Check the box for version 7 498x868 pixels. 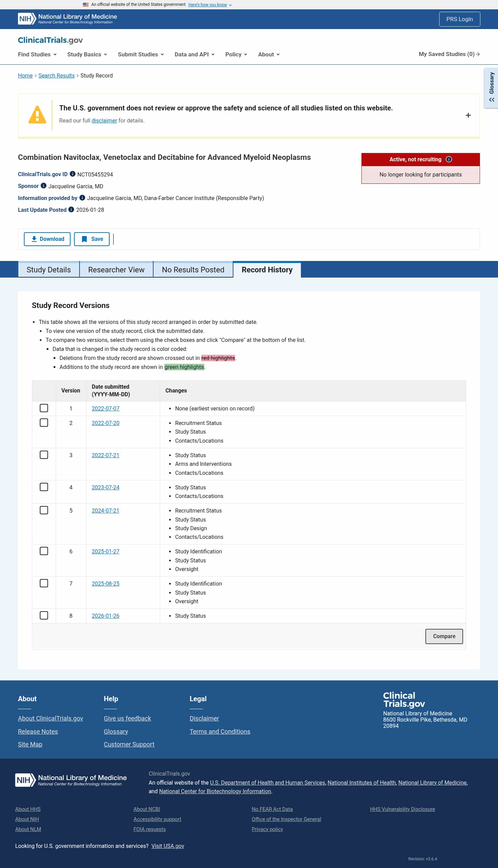(x=44, y=583)
